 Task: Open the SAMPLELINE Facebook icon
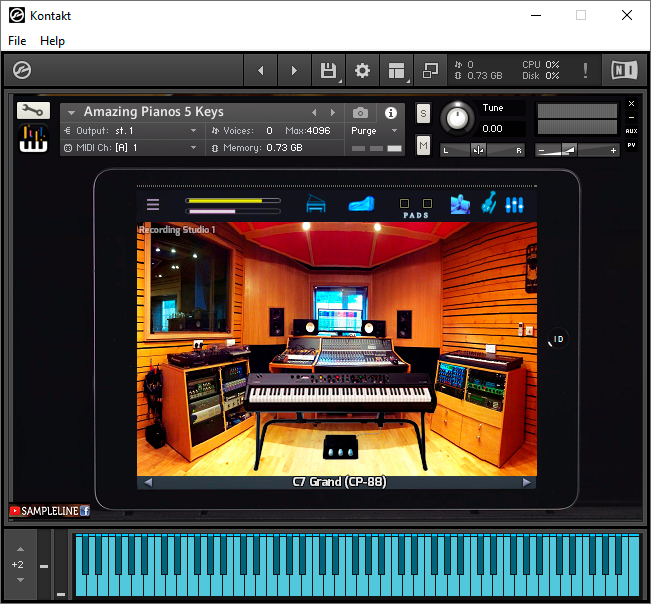[85, 511]
